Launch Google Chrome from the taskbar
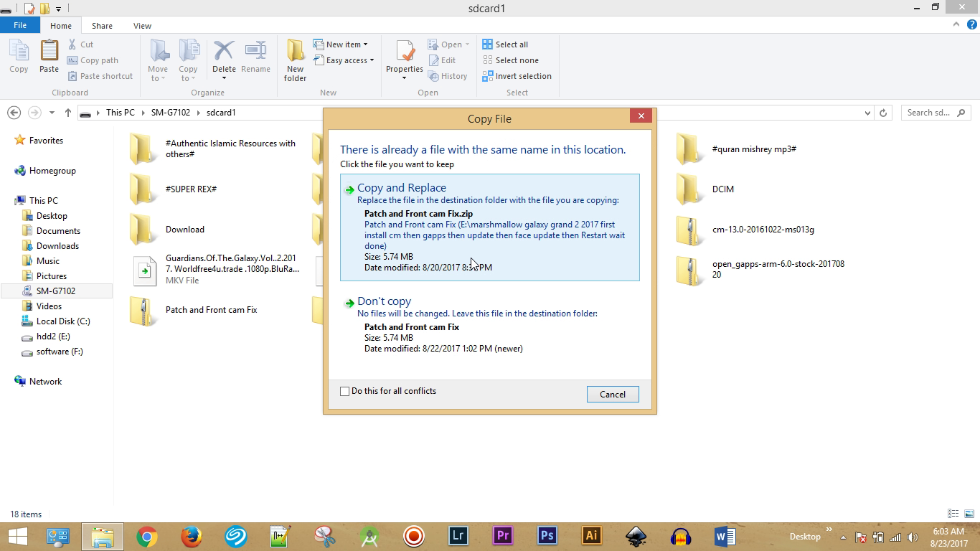Viewport: 980px width, 551px height. click(147, 537)
